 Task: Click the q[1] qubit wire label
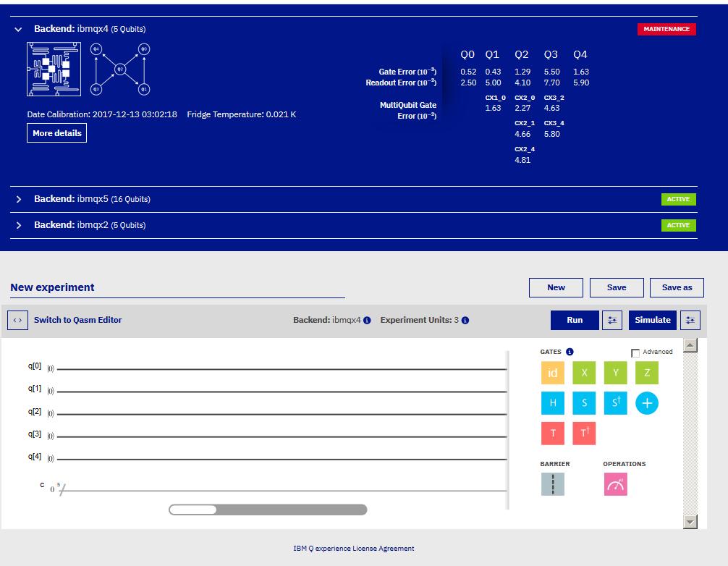(x=34, y=389)
